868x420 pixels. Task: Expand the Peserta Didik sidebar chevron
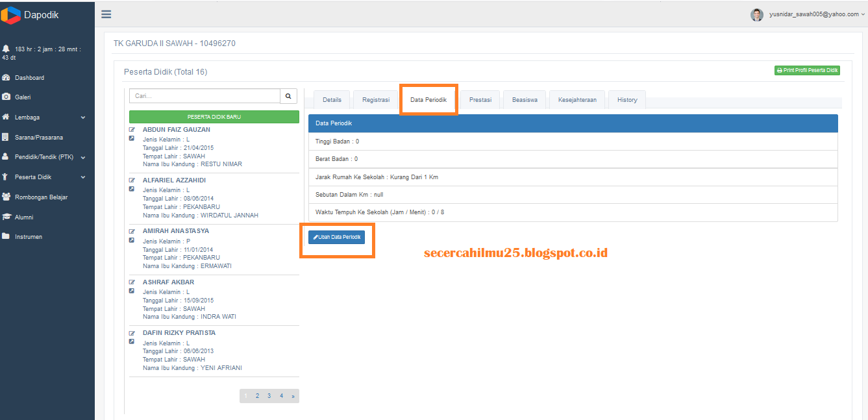click(x=83, y=177)
